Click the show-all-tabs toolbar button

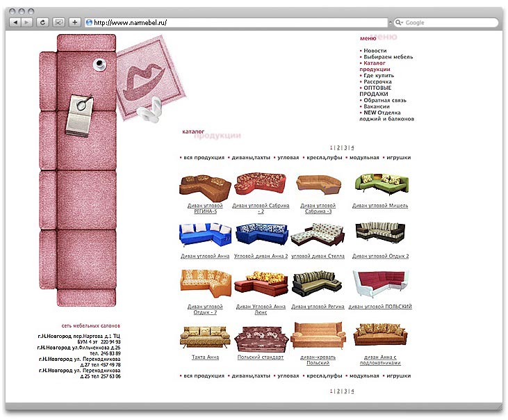[x=58, y=22]
